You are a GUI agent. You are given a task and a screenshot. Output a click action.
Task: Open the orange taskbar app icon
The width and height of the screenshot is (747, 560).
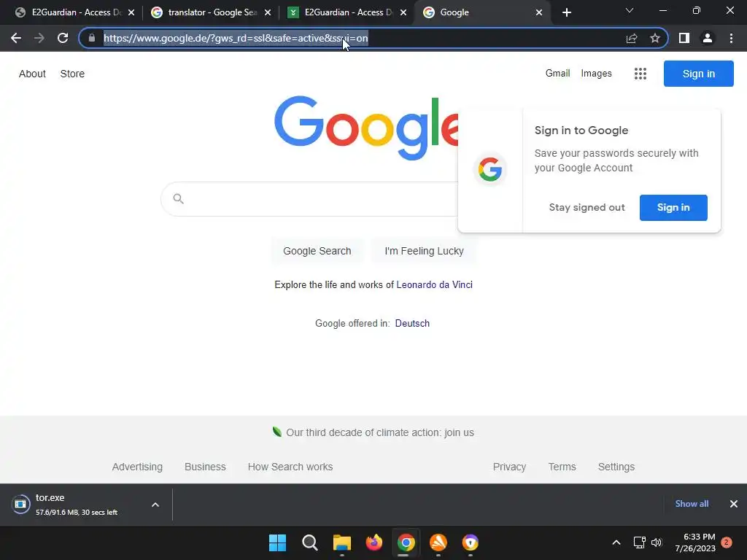point(438,542)
